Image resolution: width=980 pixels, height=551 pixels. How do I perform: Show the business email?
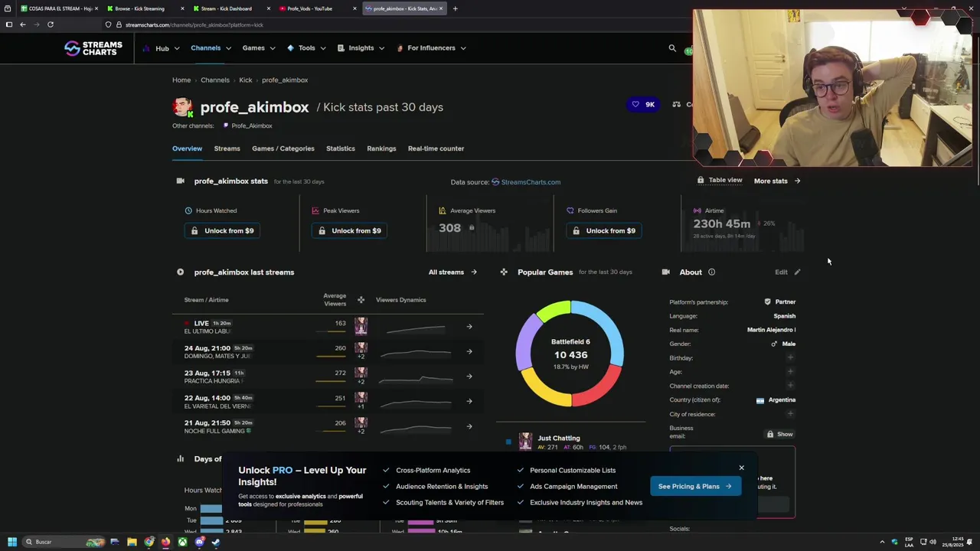(x=780, y=434)
